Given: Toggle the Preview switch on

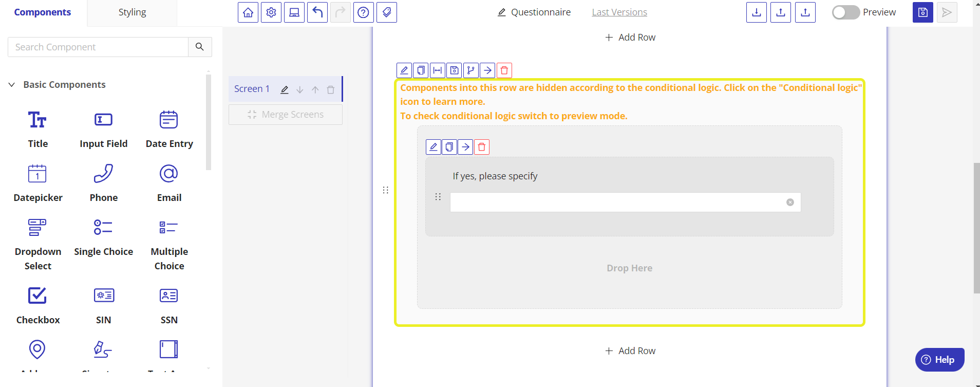Looking at the screenshot, I should point(845,12).
